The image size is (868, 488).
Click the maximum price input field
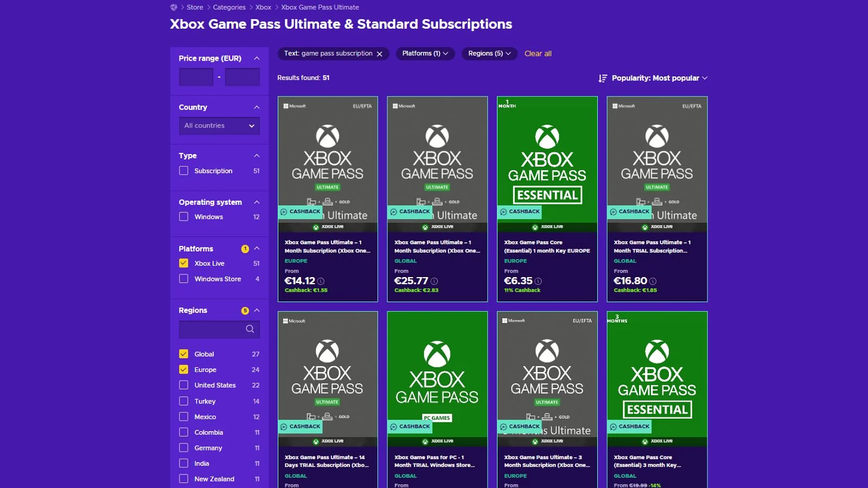pyautogui.click(x=242, y=77)
